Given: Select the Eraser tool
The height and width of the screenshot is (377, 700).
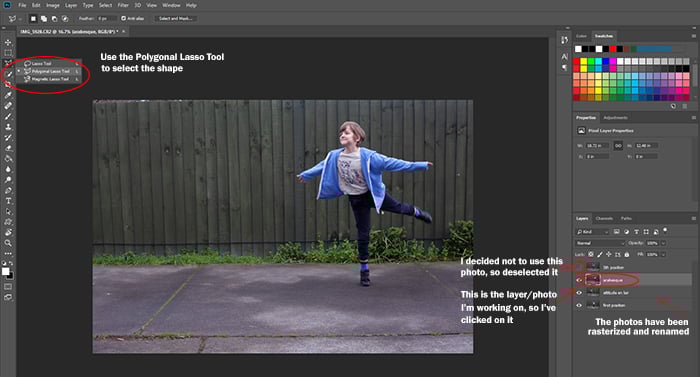Looking at the screenshot, I should (8, 148).
